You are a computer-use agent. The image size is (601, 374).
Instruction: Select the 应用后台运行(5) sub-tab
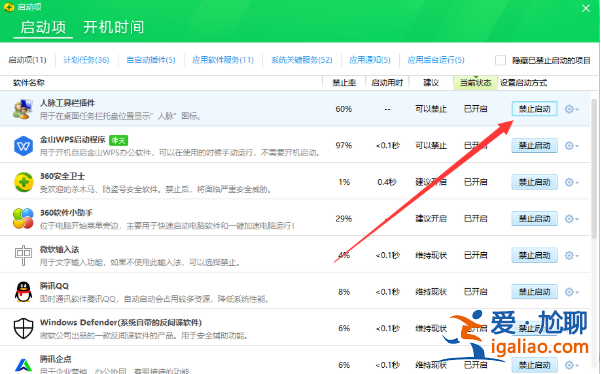point(436,60)
